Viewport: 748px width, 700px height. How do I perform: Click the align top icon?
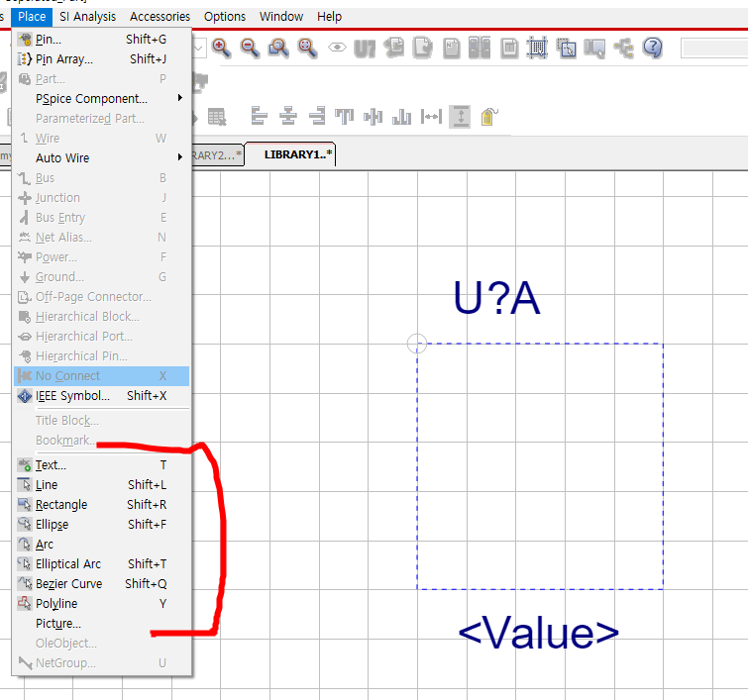[x=344, y=117]
